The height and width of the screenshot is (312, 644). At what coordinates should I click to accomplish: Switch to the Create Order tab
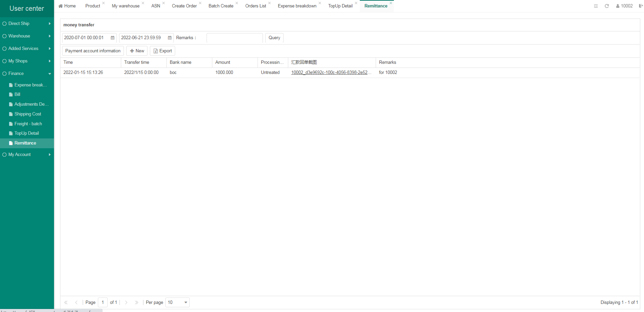tap(184, 6)
